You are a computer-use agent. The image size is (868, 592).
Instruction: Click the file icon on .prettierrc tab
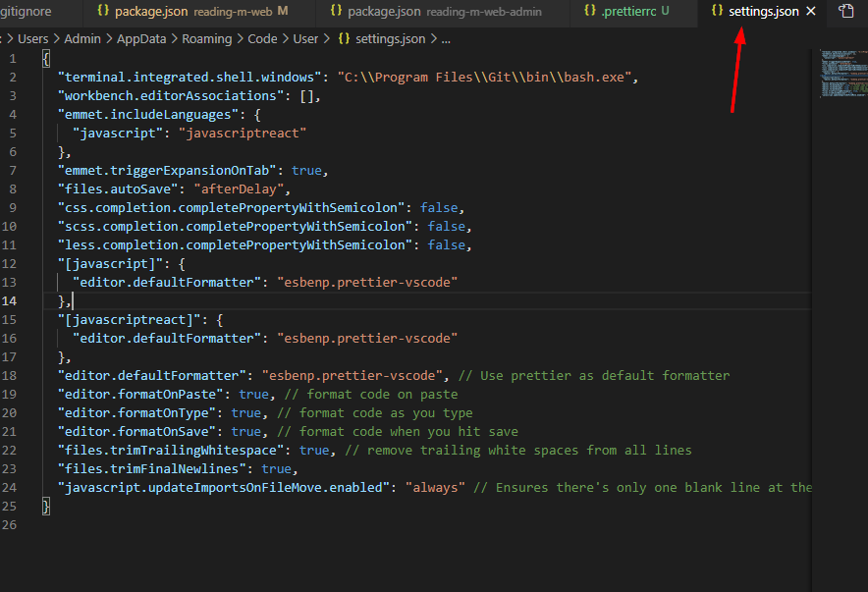point(589,12)
